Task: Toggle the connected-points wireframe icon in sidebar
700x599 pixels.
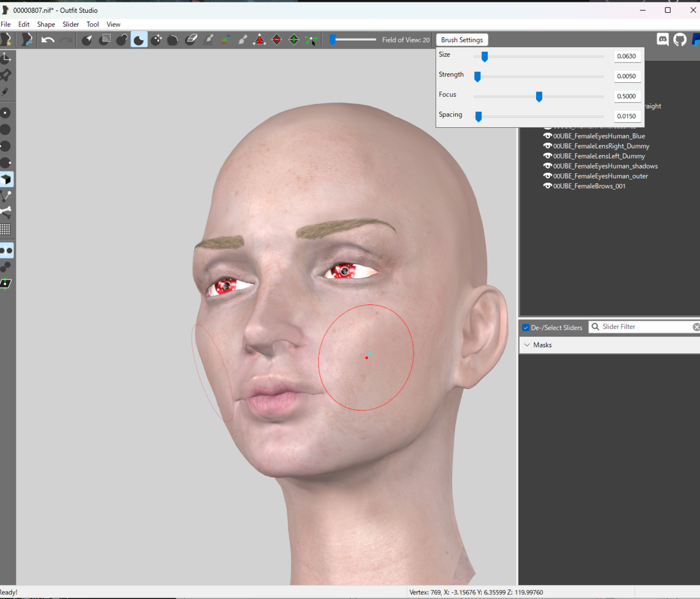Action: [6, 196]
